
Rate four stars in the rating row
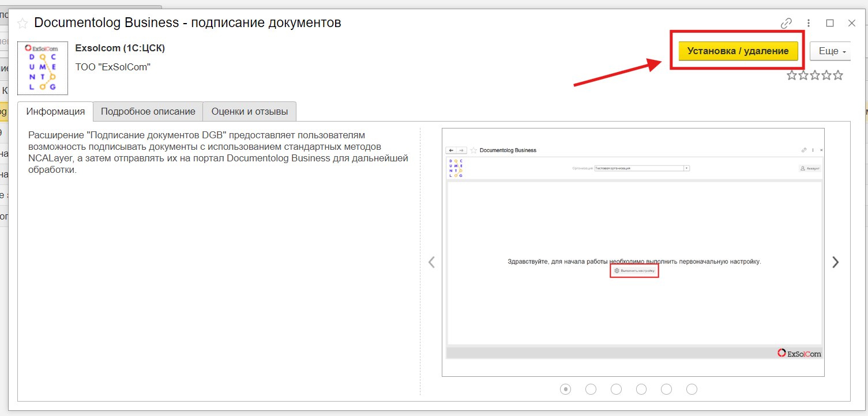826,75
